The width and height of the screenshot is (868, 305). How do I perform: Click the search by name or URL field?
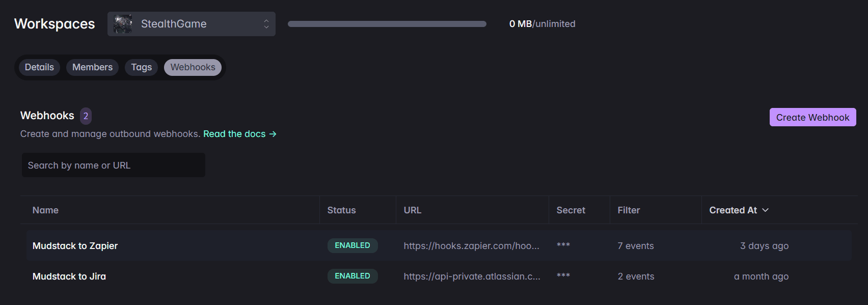coord(113,165)
